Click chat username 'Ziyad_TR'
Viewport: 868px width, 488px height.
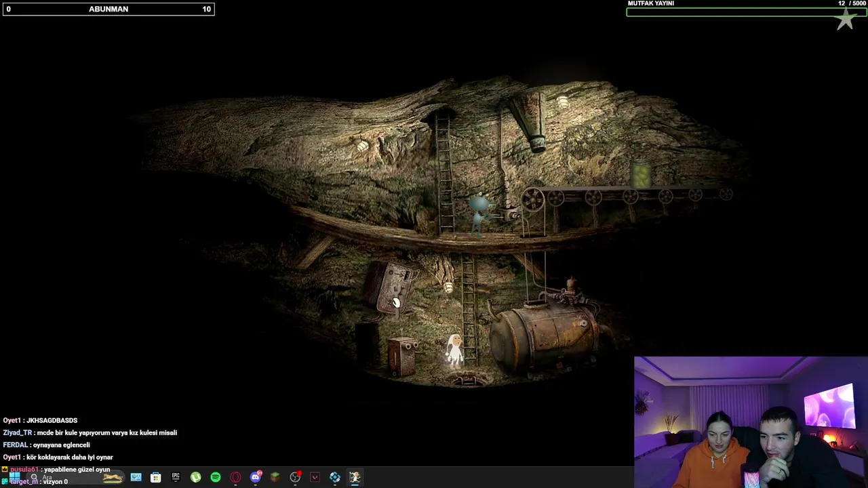click(x=17, y=432)
